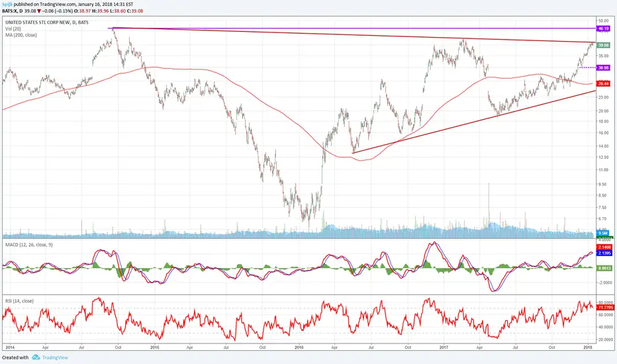Click the 2017 label on the time axis
Screen dimensions: 617x364
pos(444,347)
